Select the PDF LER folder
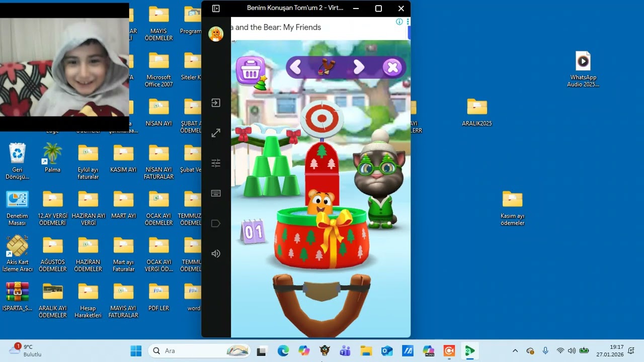 158,297
